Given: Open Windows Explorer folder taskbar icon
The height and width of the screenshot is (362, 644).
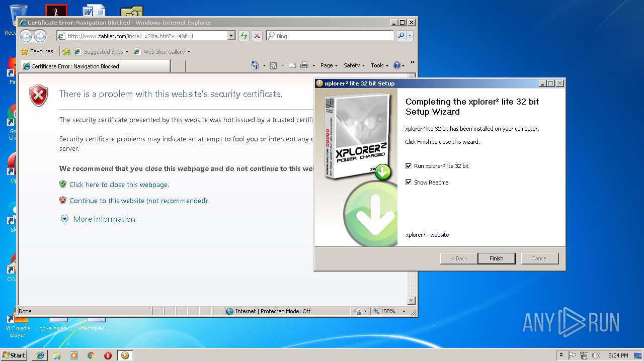Looking at the screenshot, I should [57, 355].
